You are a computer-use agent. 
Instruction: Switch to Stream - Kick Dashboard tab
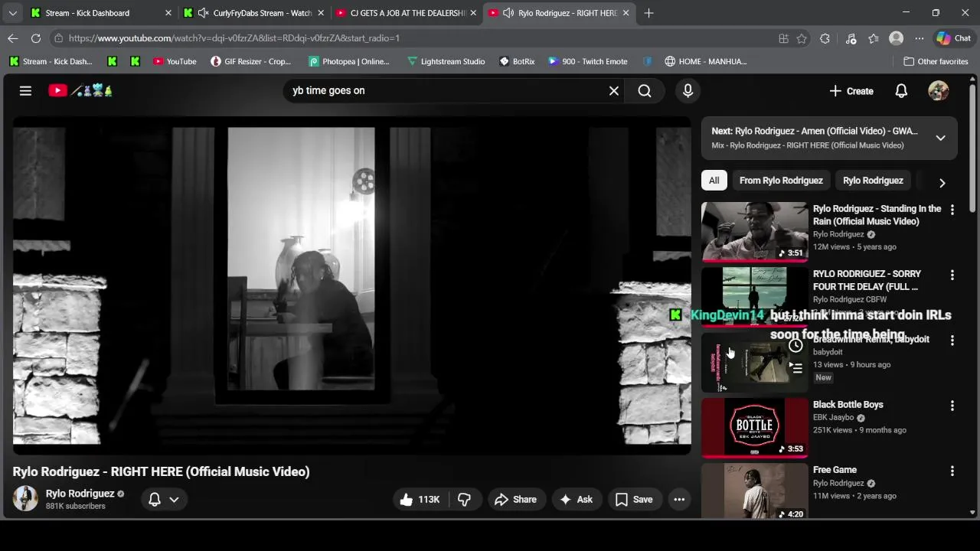[x=100, y=13]
